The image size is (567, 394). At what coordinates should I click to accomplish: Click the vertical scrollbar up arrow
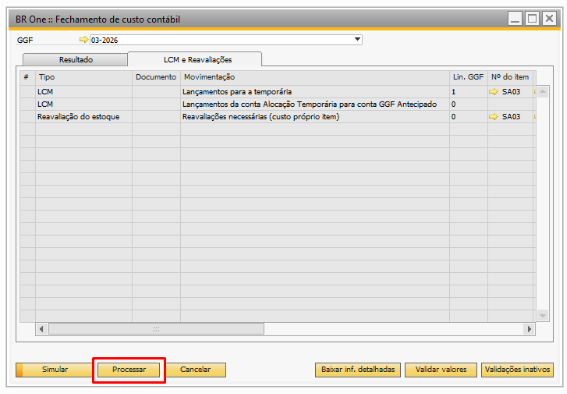[x=542, y=92]
